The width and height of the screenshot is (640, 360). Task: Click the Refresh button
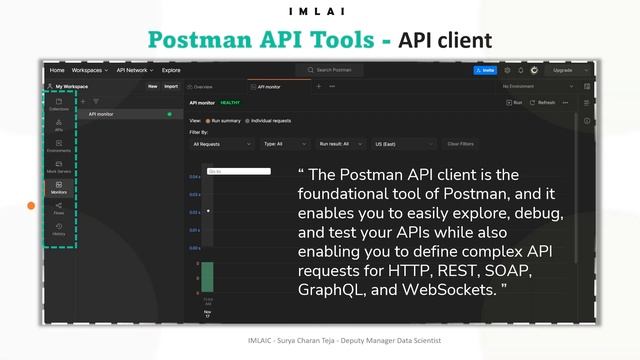tap(542, 102)
